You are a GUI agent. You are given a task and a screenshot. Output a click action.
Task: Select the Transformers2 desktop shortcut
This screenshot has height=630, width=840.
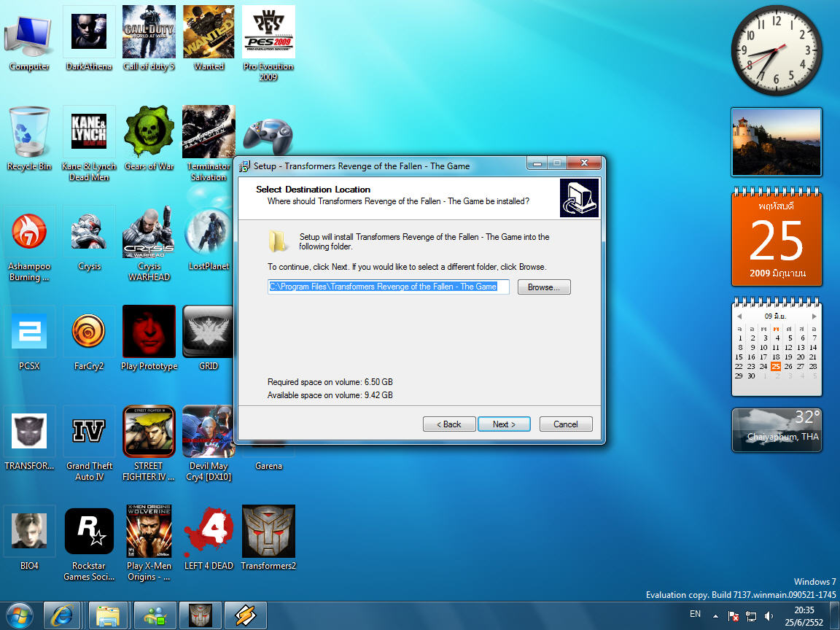[268, 538]
